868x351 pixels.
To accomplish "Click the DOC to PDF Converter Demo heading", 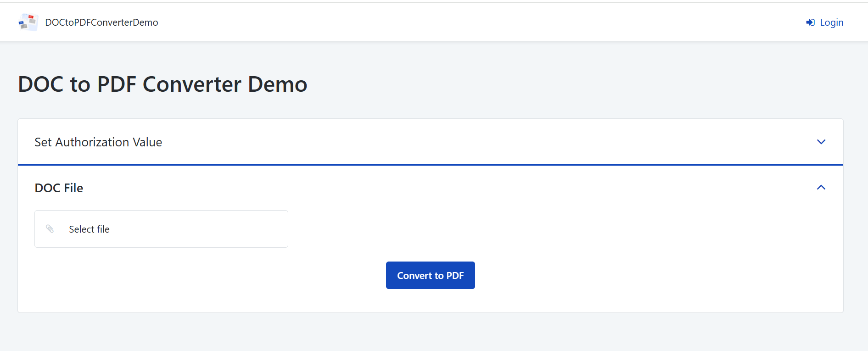I will click(x=162, y=84).
